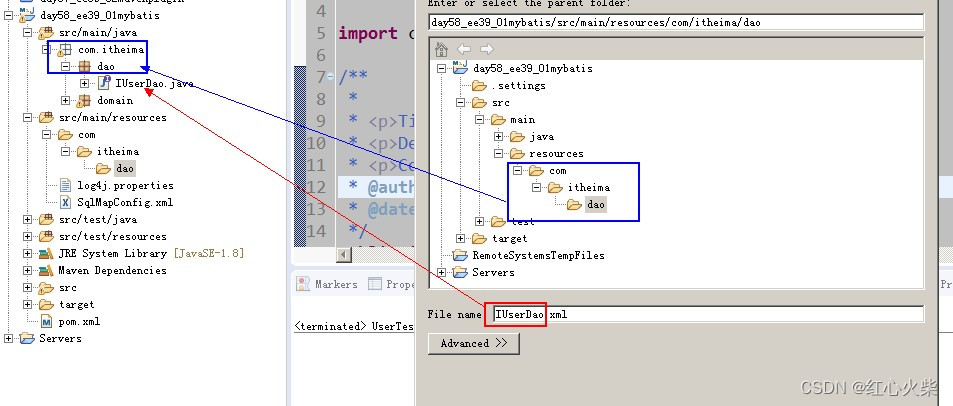The image size is (953, 406).
Task: Click the forward arrow in dialog toolbar
Action: 486,49
